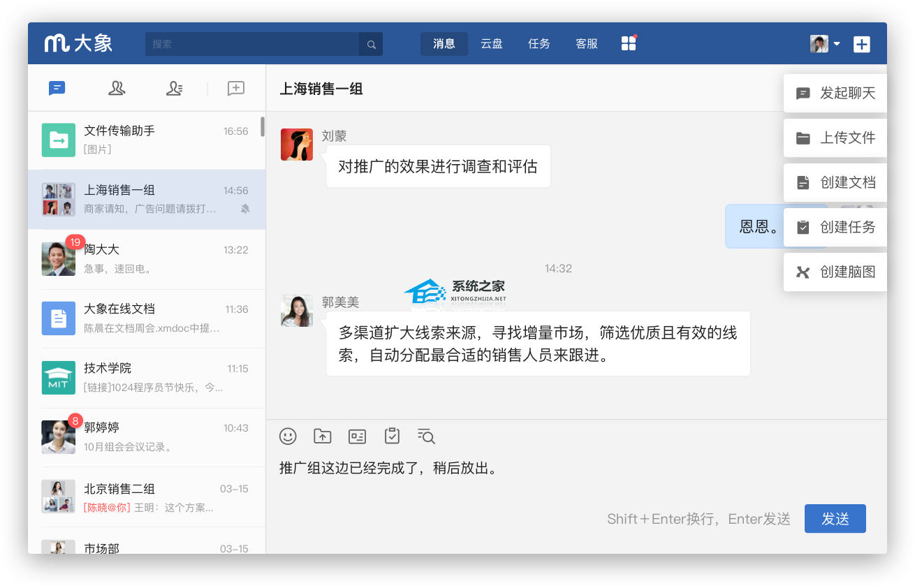This screenshot has width=915, height=588.
Task: Click the new chat plus icon in sidebar
Action: 236,88
